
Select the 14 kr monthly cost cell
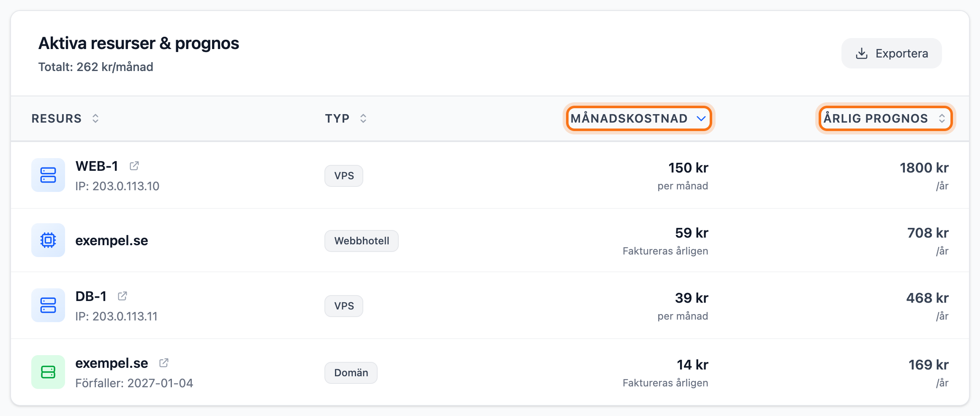[x=665, y=373]
